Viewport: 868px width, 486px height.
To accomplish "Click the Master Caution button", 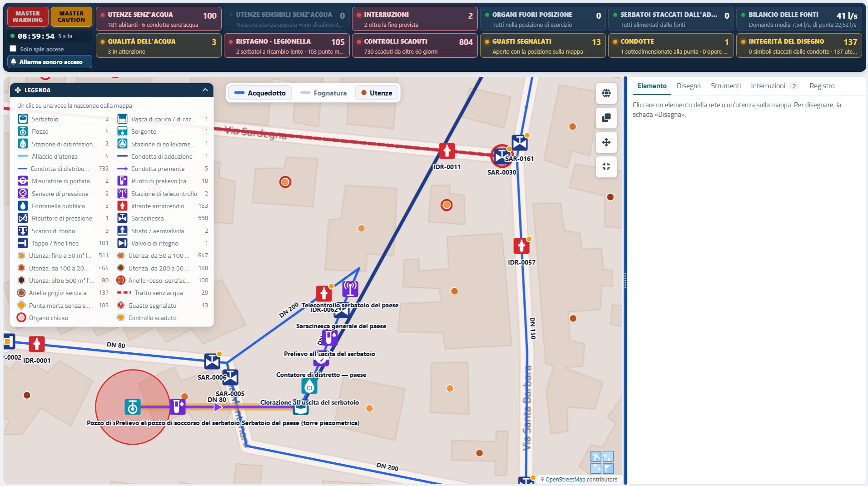I will (x=71, y=17).
